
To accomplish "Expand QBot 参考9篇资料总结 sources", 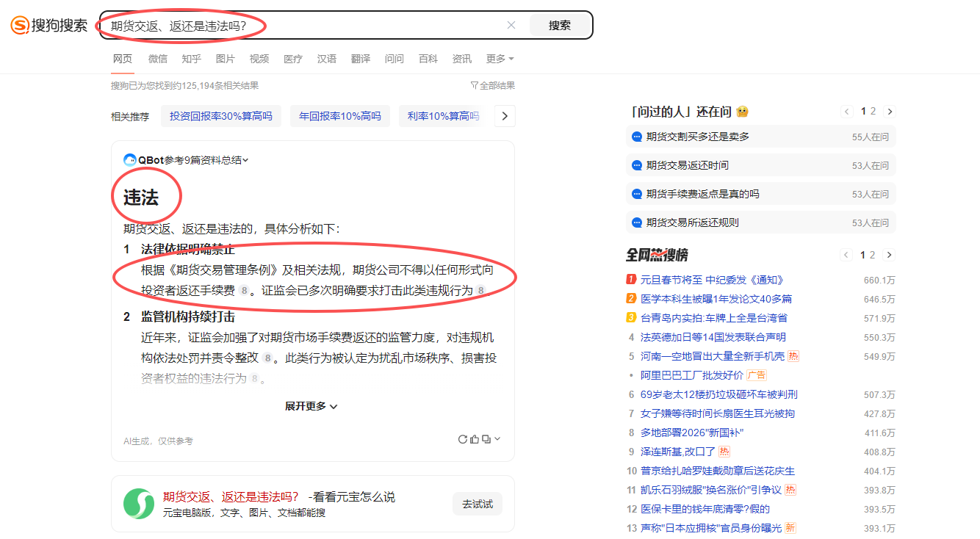I will point(206,160).
